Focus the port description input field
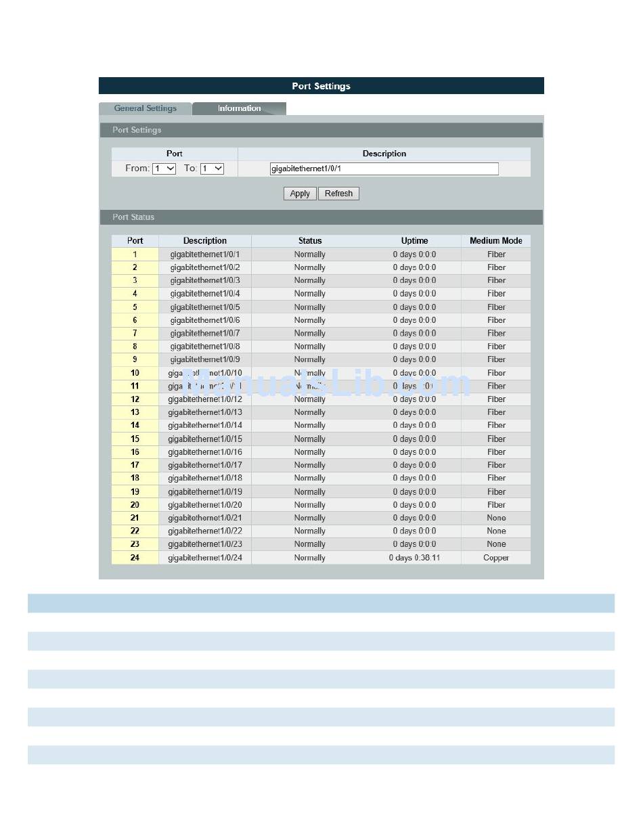Image resolution: width=643 pixels, height=840 pixels. (384, 169)
